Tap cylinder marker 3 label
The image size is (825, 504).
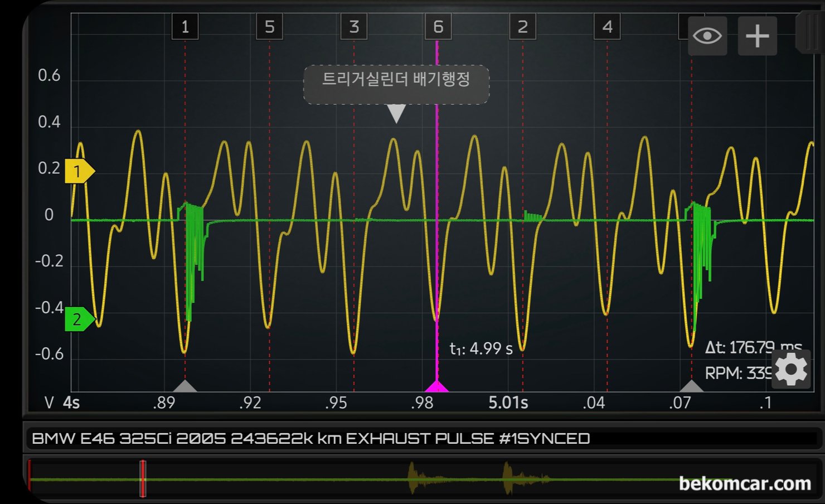[354, 27]
